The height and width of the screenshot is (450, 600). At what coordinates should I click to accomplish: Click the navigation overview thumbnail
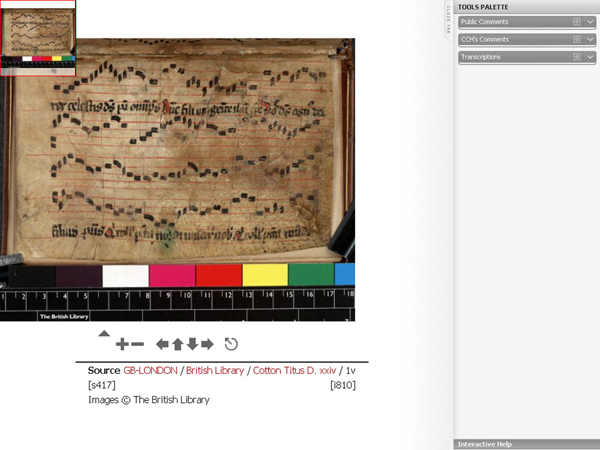coord(38,38)
